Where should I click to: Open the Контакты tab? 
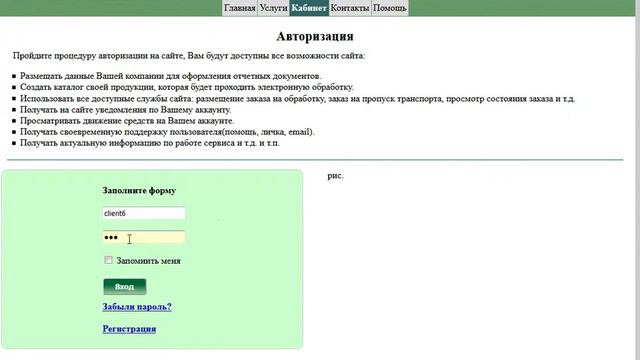click(x=350, y=8)
